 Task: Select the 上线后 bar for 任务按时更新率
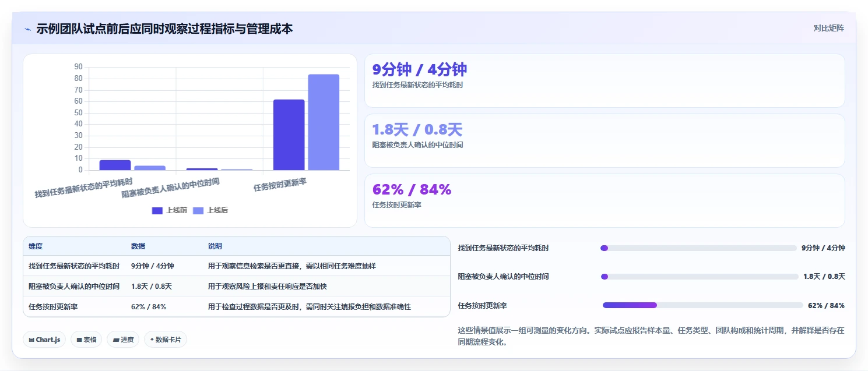[x=324, y=122]
